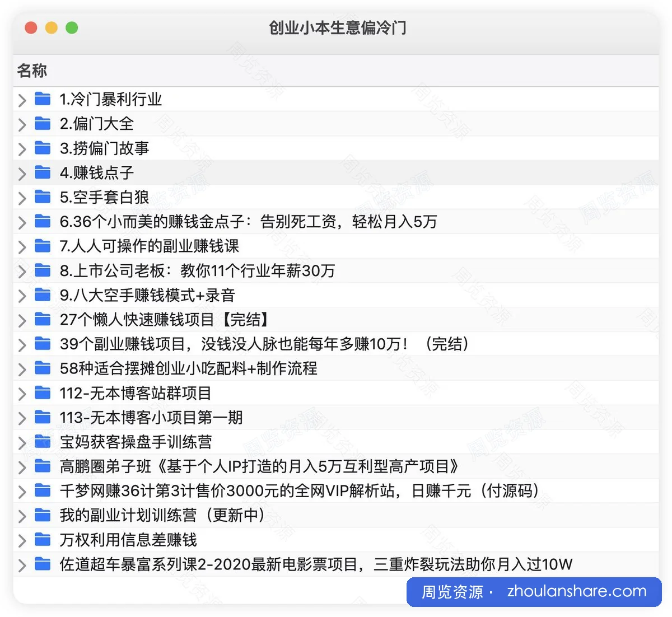Expand 我的副业计划训练营 using its chevron
The height and width of the screenshot is (617, 672).
pyautogui.click(x=22, y=516)
